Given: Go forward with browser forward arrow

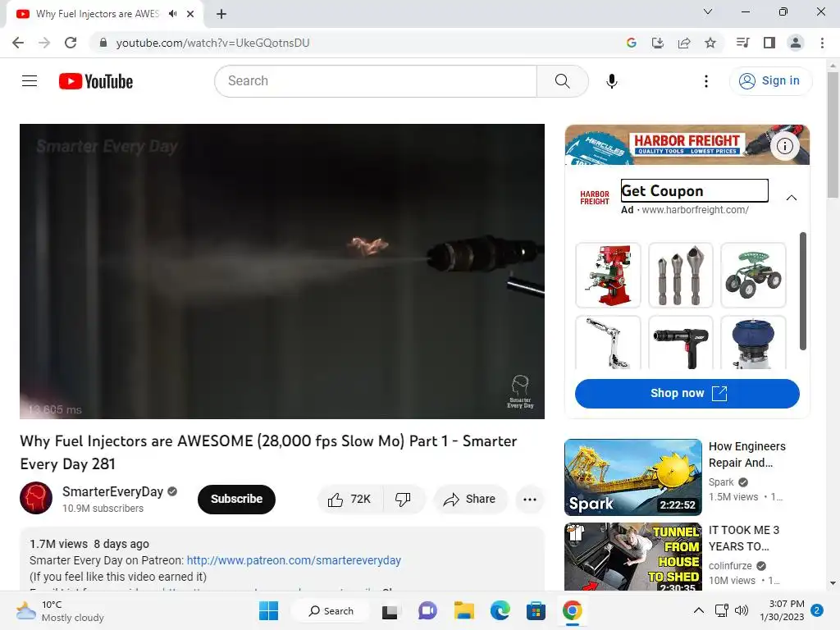Looking at the screenshot, I should point(44,43).
